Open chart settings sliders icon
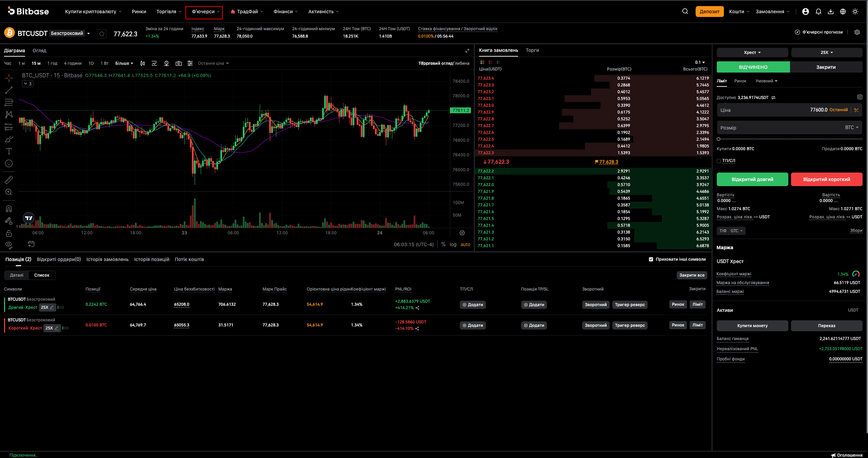This screenshot has height=458, width=868. [190, 63]
